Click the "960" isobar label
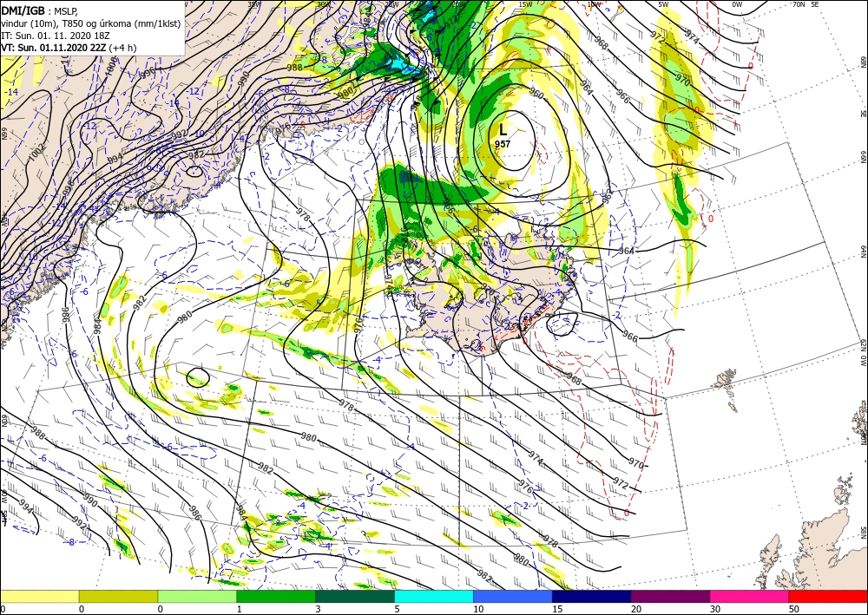868x615 pixels. point(536,94)
